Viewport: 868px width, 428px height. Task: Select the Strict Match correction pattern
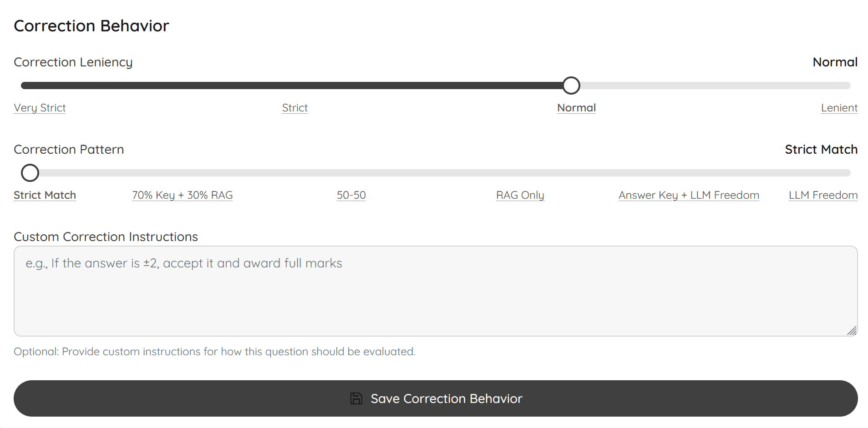(45, 195)
